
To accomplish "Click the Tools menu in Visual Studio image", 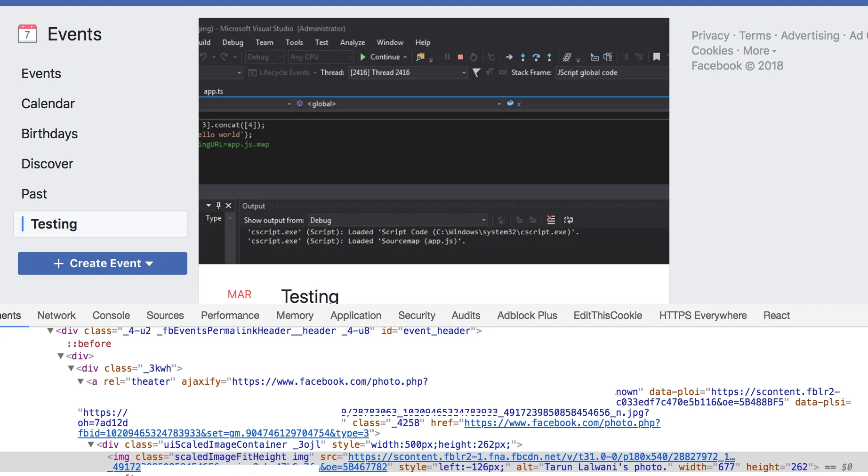I will (x=294, y=42).
